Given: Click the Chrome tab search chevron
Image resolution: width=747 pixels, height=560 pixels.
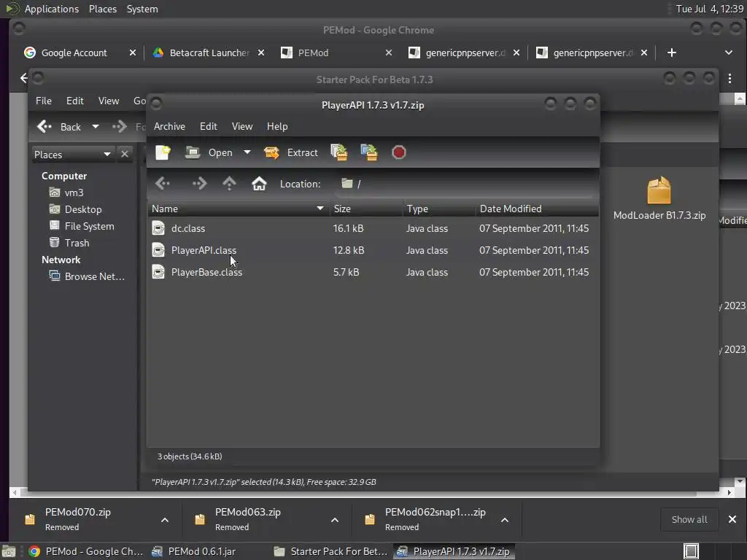Looking at the screenshot, I should (x=729, y=52).
